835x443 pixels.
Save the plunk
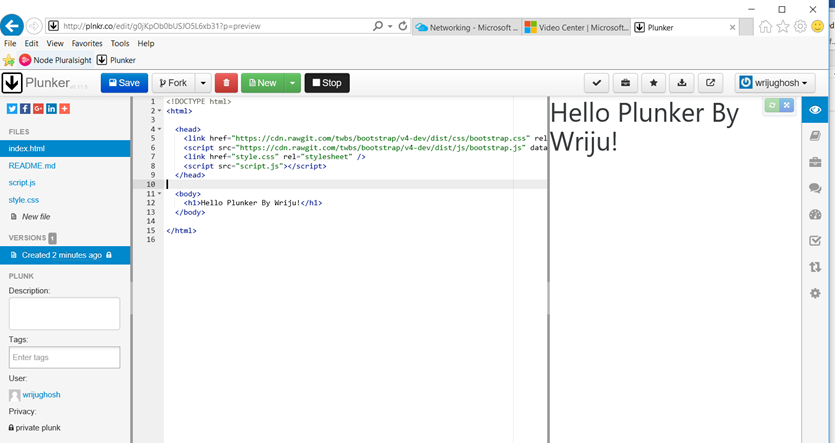pos(124,83)
